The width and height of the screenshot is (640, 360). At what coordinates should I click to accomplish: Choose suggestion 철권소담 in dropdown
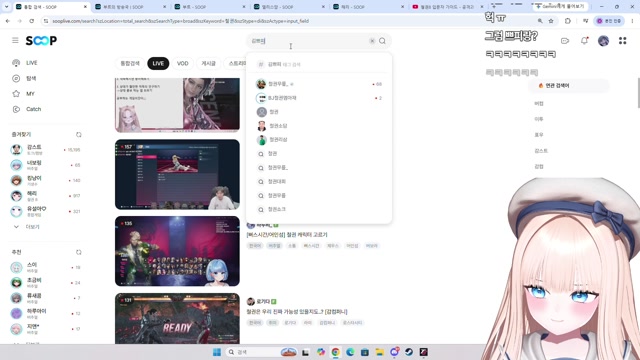click(x=319, y=126)
